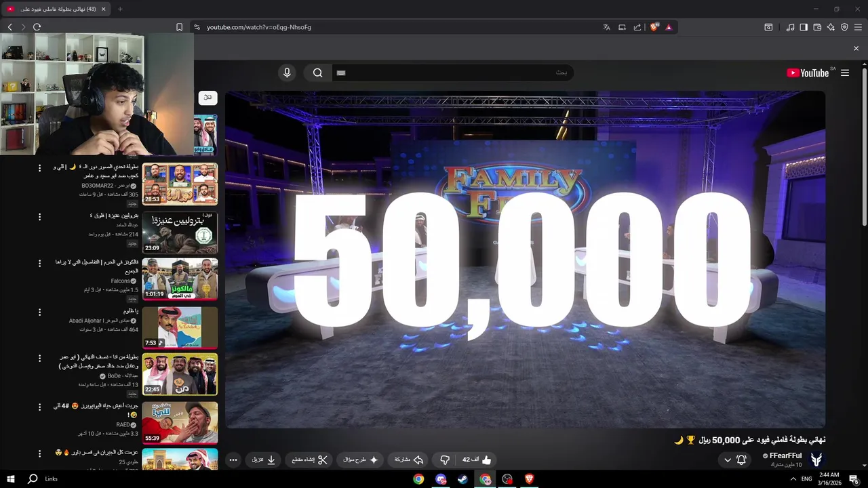Image resolution: width=868 pixels, height=488 pixels.
Task: Click the share page icon in address bar
Action: pyautogui.click(x=637, y=27)
